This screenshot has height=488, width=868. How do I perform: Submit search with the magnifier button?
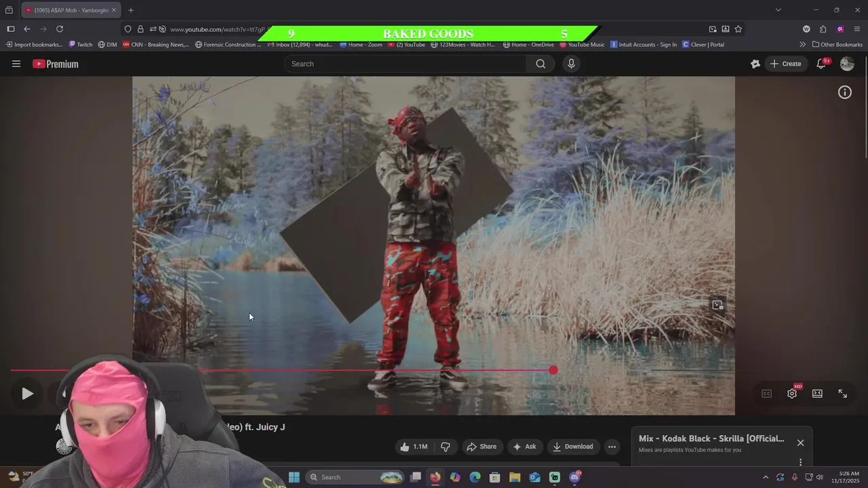click(x=540, y=64)
